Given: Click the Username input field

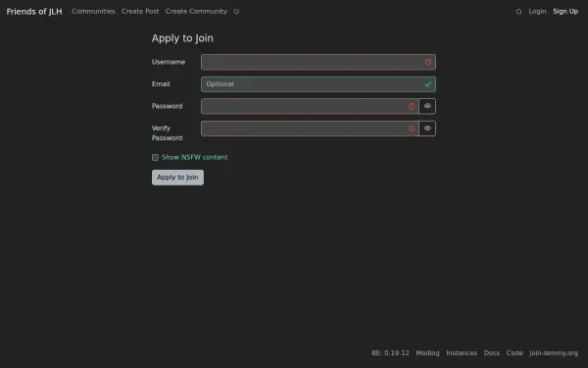Looking at the screenshot, I should click(x=318, y=62).
